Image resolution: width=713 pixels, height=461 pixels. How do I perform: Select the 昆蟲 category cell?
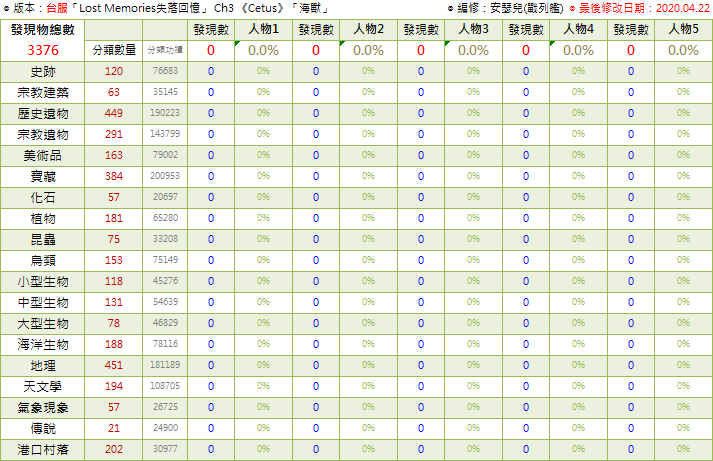pyautogui.click(x=43, y=239)
